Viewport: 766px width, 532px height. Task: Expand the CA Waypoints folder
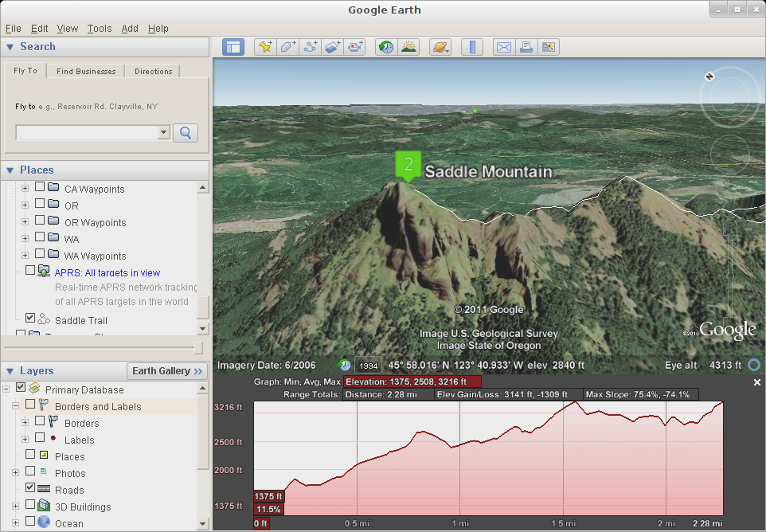(25, 188)
